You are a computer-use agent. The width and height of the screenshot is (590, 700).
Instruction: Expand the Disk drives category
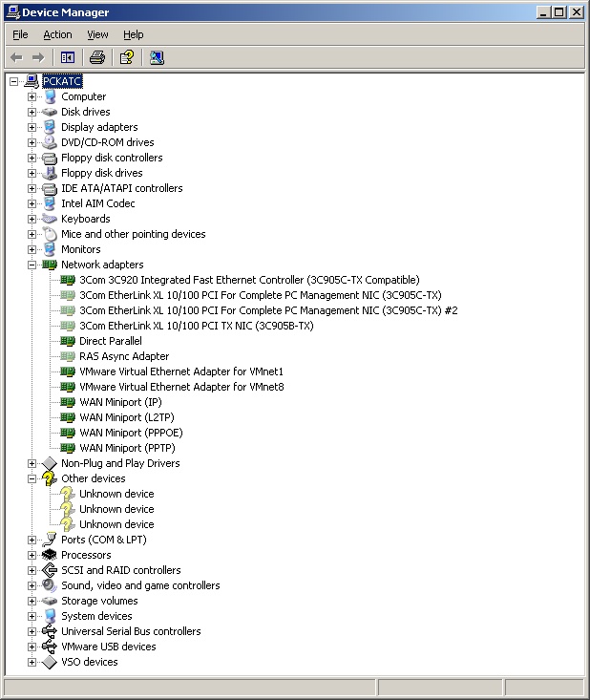[x=32, y=112]
